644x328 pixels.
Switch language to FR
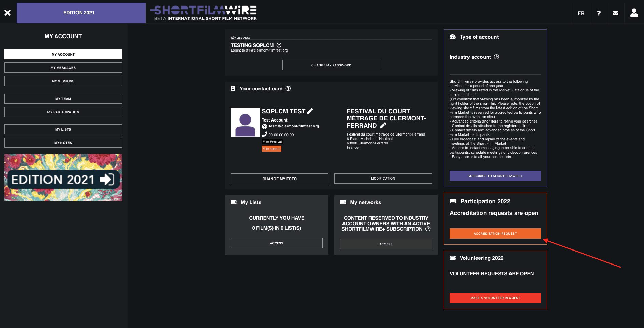581,13
